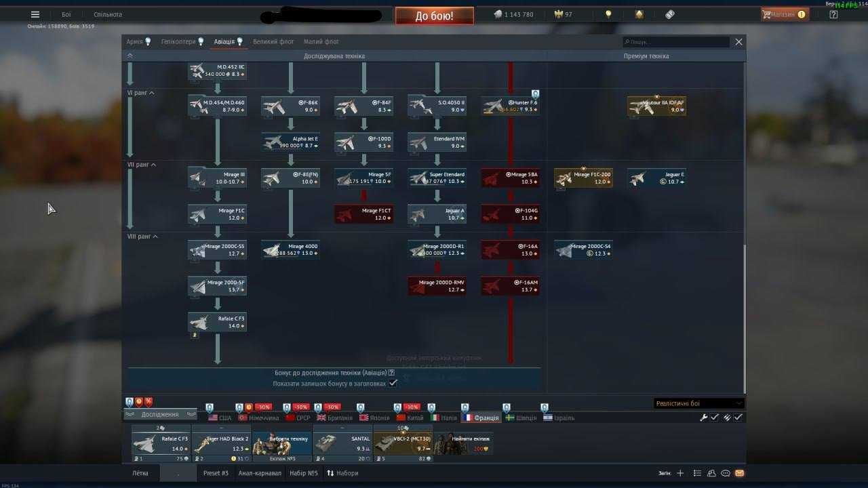Click Вибрати техніку on Екіпаж №5
The width and height of the screenshot is (868, 488).
pos(282,444)
